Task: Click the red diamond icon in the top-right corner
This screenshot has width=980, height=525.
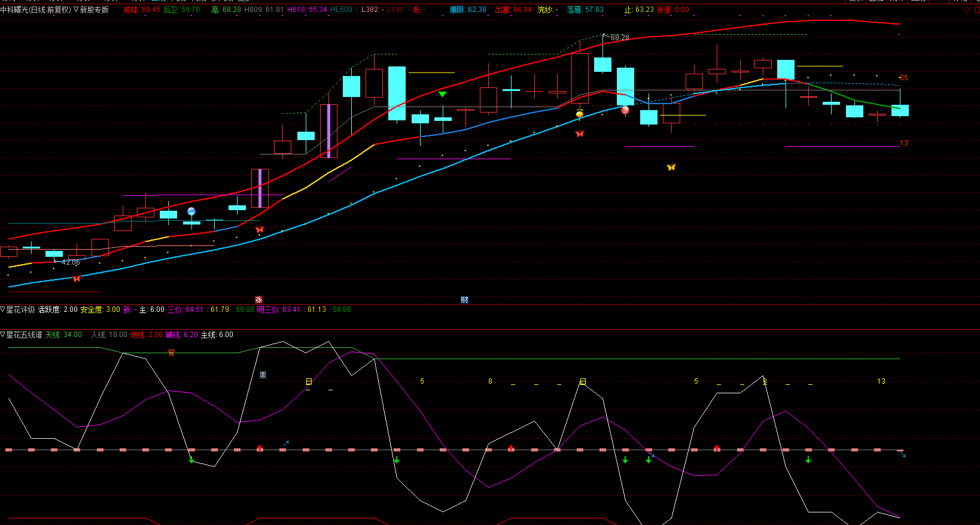Action: point(967,10)
